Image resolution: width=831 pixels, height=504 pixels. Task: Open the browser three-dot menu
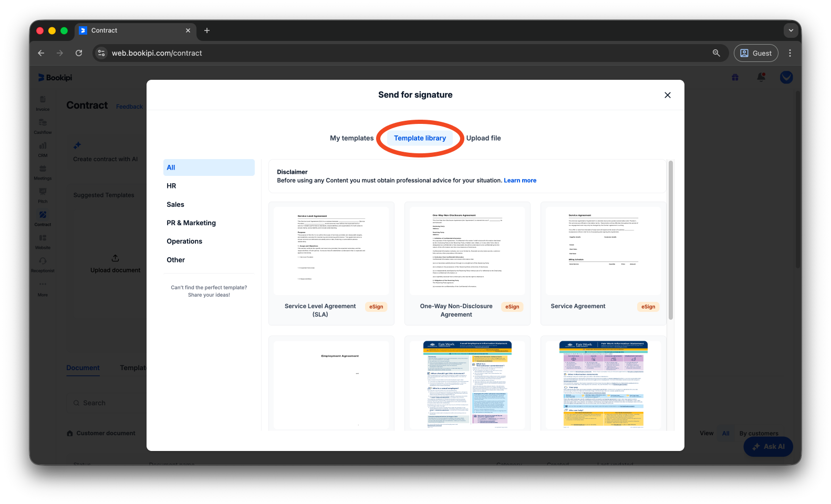coord(790,53)
